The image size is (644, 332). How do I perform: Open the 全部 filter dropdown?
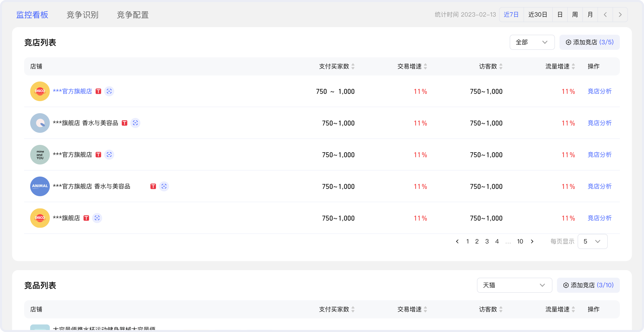[x=532, y=42]
